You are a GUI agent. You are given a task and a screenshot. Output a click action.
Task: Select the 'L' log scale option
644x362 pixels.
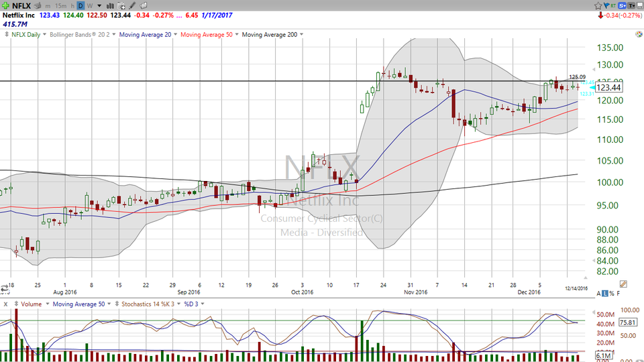click(x=605, y=293)
